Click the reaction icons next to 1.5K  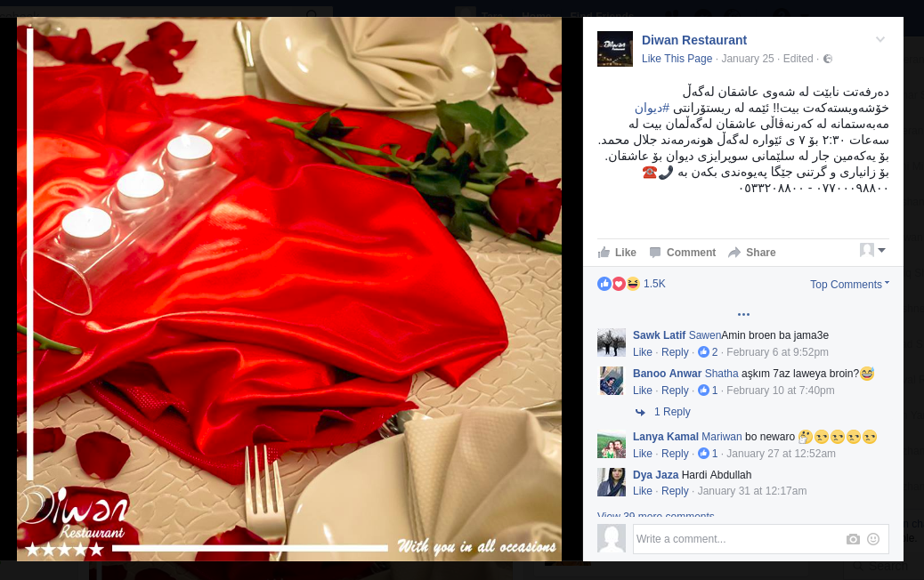click(x=618, y=284)
